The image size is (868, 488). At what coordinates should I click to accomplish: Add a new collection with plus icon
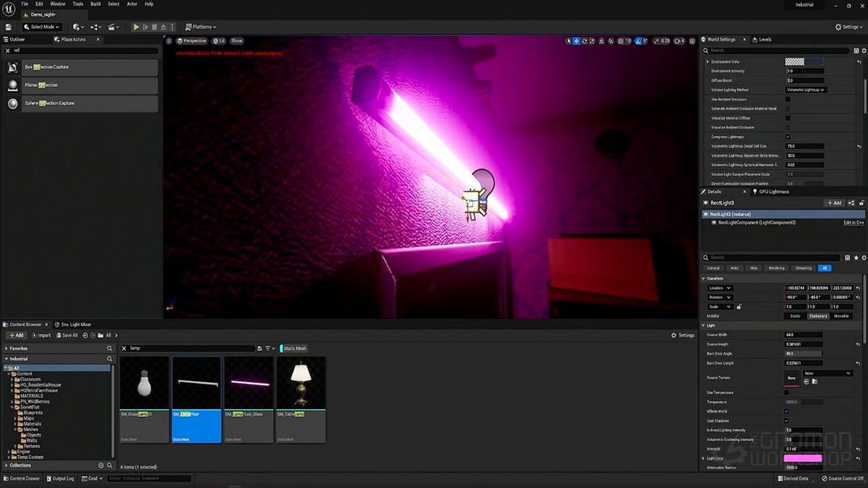[x=101, y=466]
